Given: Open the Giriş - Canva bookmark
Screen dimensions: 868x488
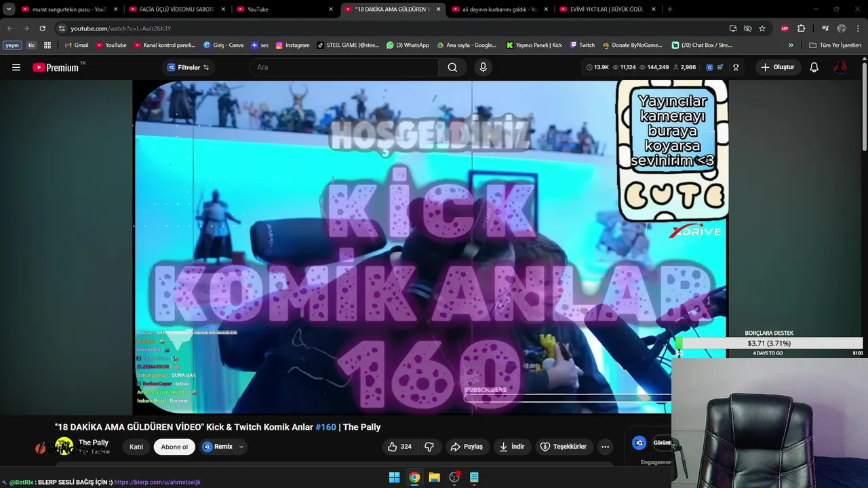Looking at the screenshot, I should tap(223, 45).
